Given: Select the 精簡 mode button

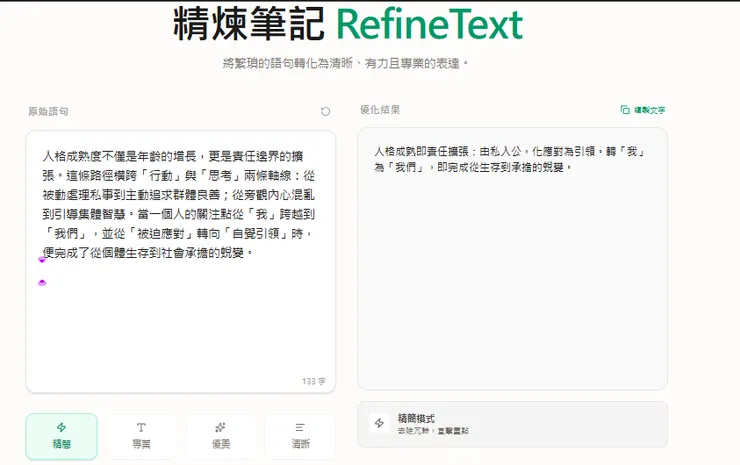Looking at the screenshot, I should pos(61,436).
